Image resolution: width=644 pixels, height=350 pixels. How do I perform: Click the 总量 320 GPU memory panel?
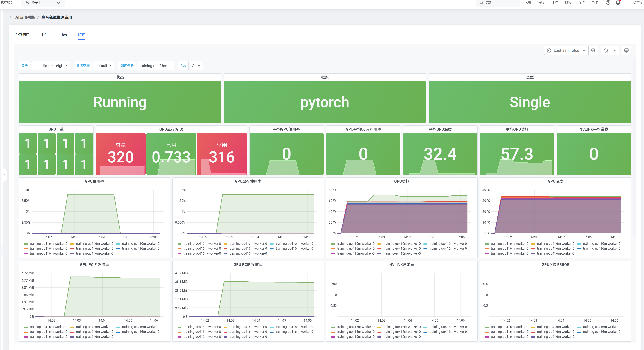click(x=120, y=154)
